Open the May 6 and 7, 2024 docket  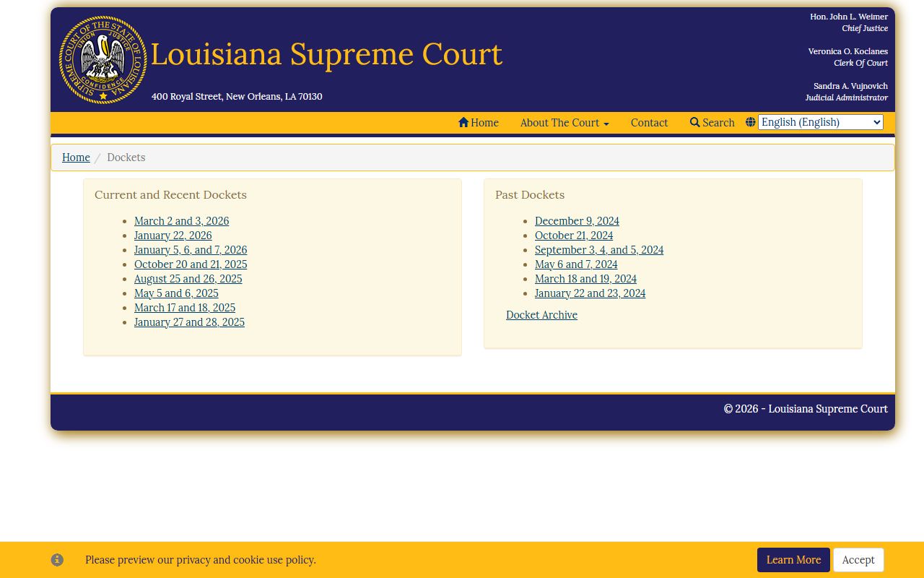tap(576, 264)
